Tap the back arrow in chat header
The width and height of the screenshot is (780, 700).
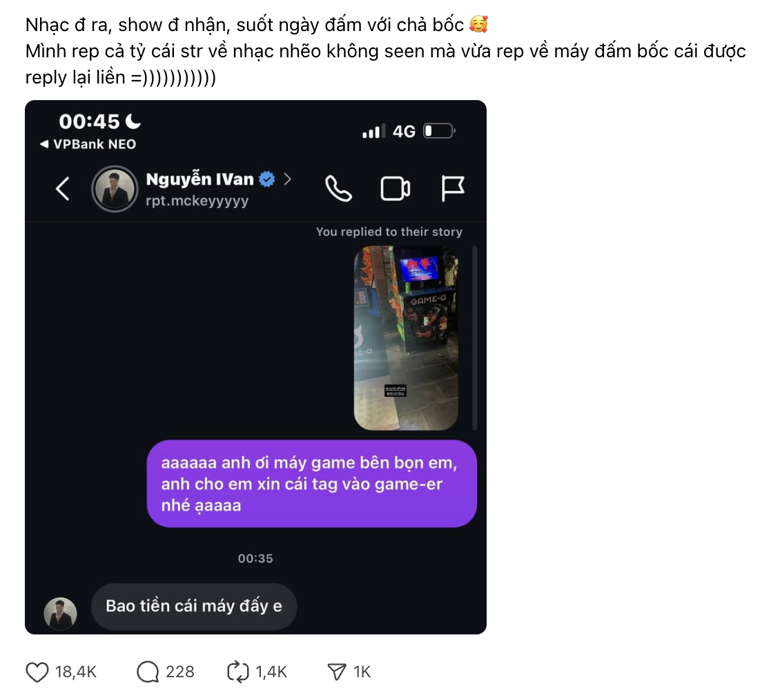coord(63,188)
